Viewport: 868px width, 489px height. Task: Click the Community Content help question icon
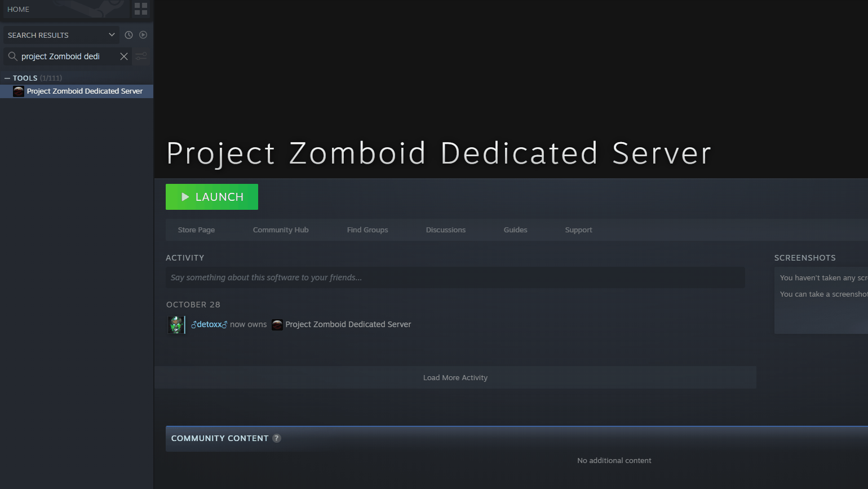277,438
